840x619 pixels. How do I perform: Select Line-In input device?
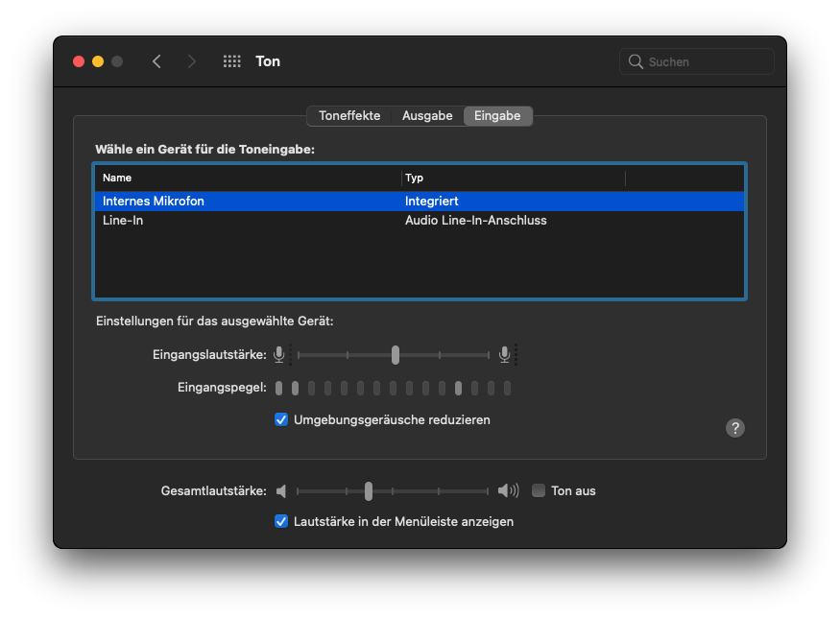[124, 221]
